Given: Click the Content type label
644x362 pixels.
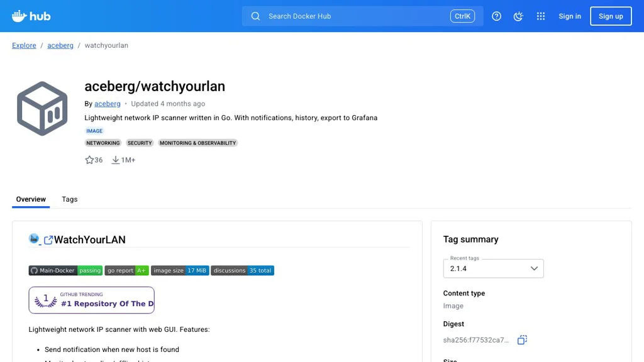Looking at the screenshot, I should [x=464, y=293].
